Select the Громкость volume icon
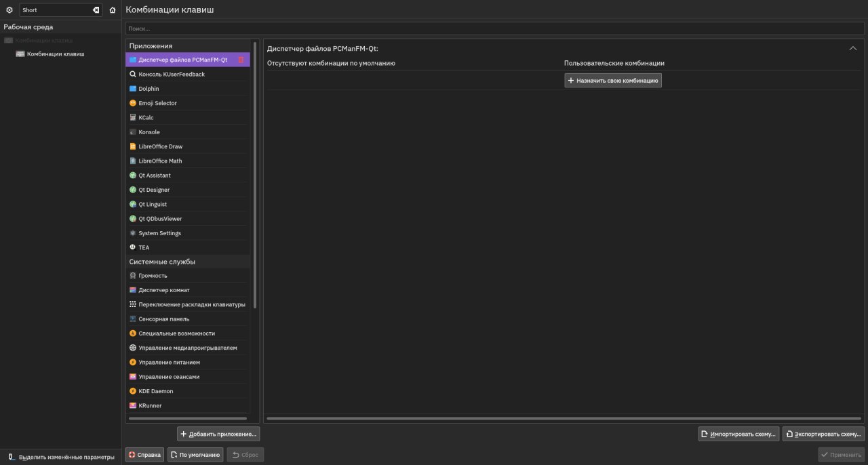868x465 pixels. pos(133,276)
